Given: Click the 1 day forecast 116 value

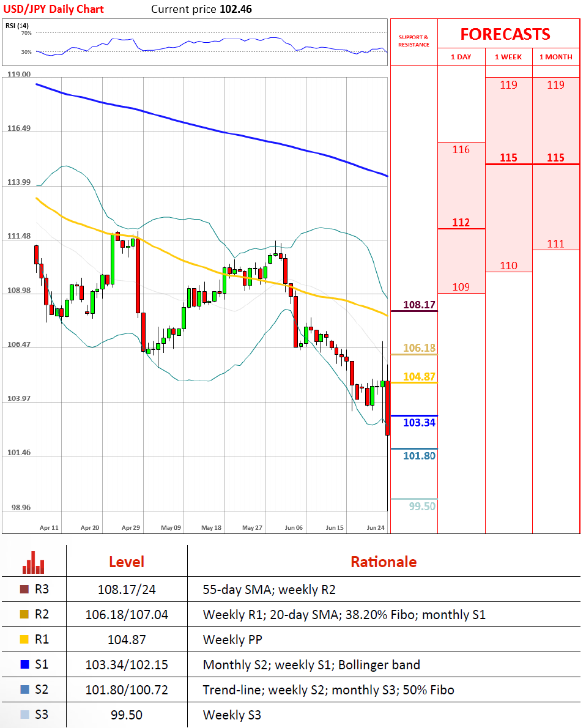Looking at the screenshot, I should (461, 149).
